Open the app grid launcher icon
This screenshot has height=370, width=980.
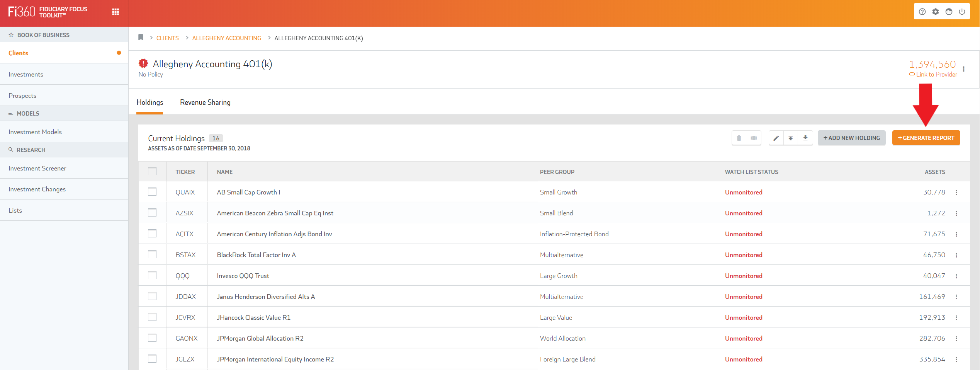pos(115,12)
